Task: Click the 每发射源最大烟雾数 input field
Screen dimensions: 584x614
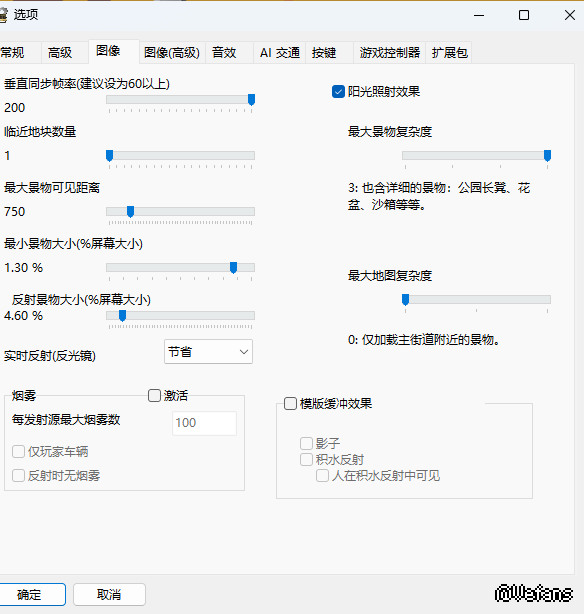Action: coord(204,423)
